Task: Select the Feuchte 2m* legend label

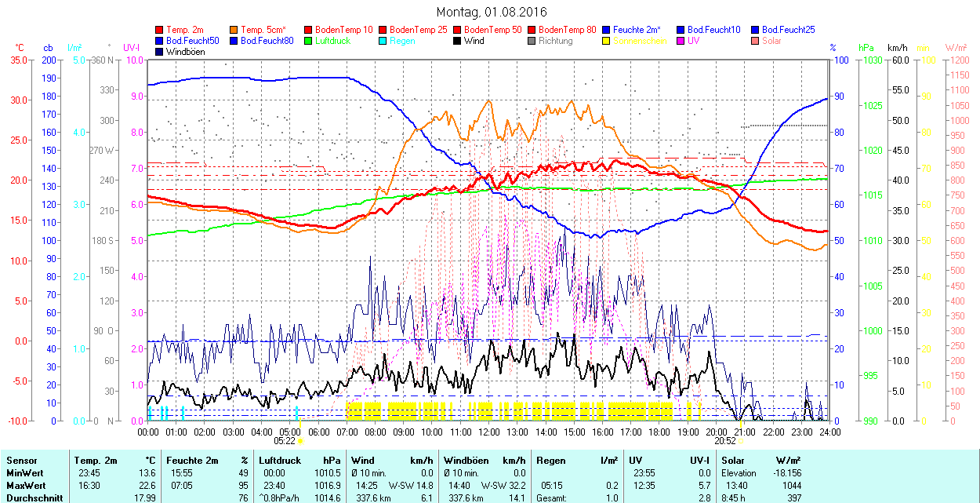Action: point(637,30)
